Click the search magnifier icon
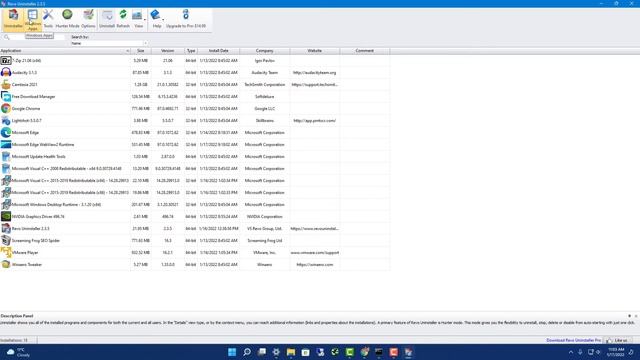Image resolution: width=640 pixels, height=360 pixels. tap(7, 37)
